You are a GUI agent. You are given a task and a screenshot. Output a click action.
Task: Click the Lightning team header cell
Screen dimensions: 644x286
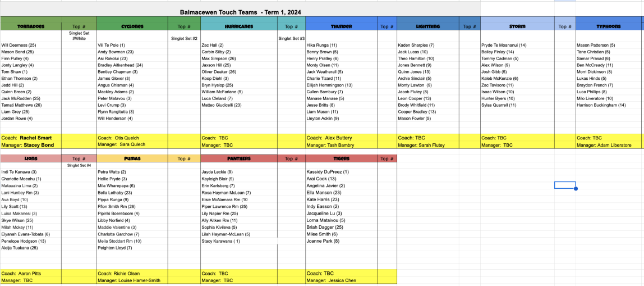[x=428, y=26]
